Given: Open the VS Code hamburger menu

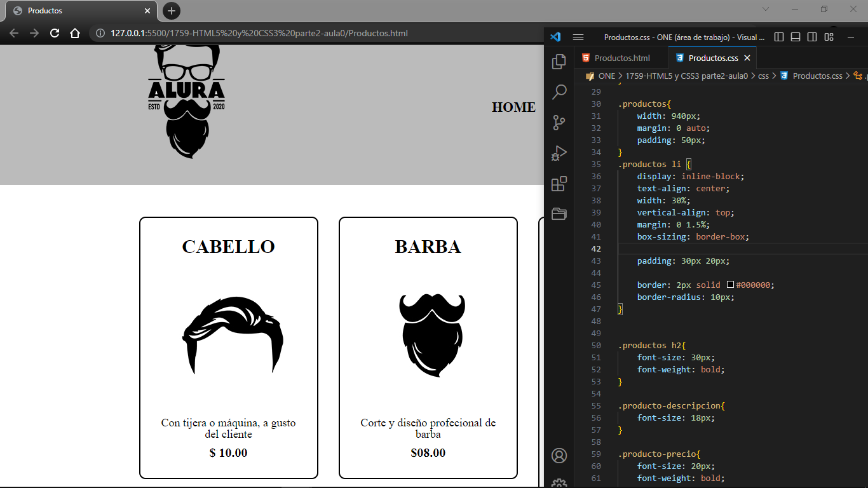Looking at the screenshot, I should (578, 37).
